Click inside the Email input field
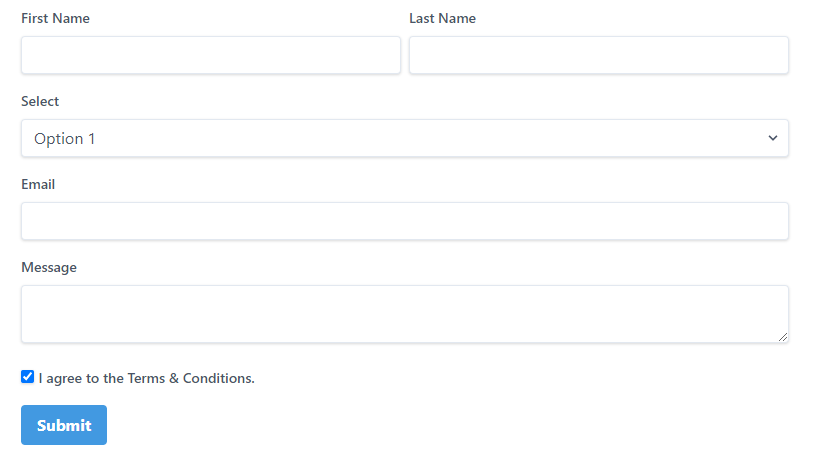This screenshot has width=817, height=461. pos(405,221)
